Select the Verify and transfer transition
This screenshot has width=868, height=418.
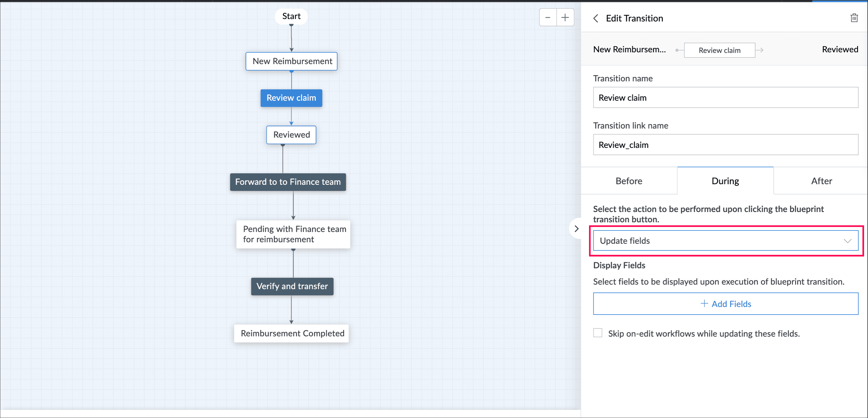pyautogui.click(x=292, y=286)
